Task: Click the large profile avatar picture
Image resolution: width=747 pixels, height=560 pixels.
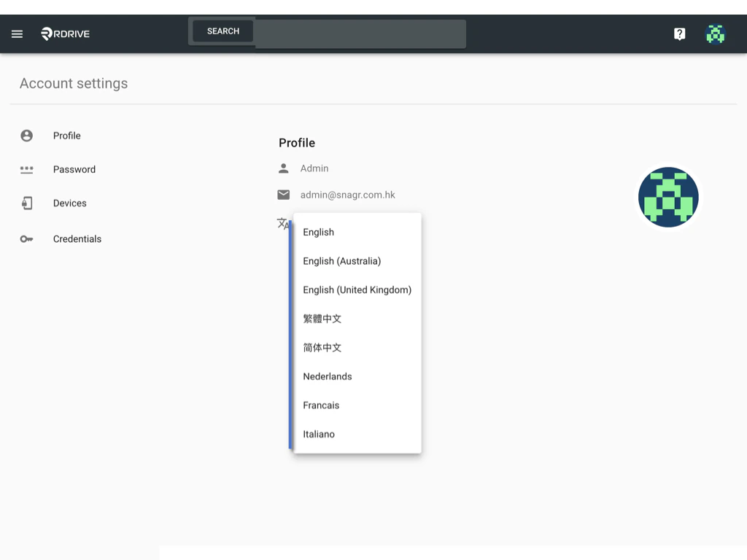Action: [668, 197]
